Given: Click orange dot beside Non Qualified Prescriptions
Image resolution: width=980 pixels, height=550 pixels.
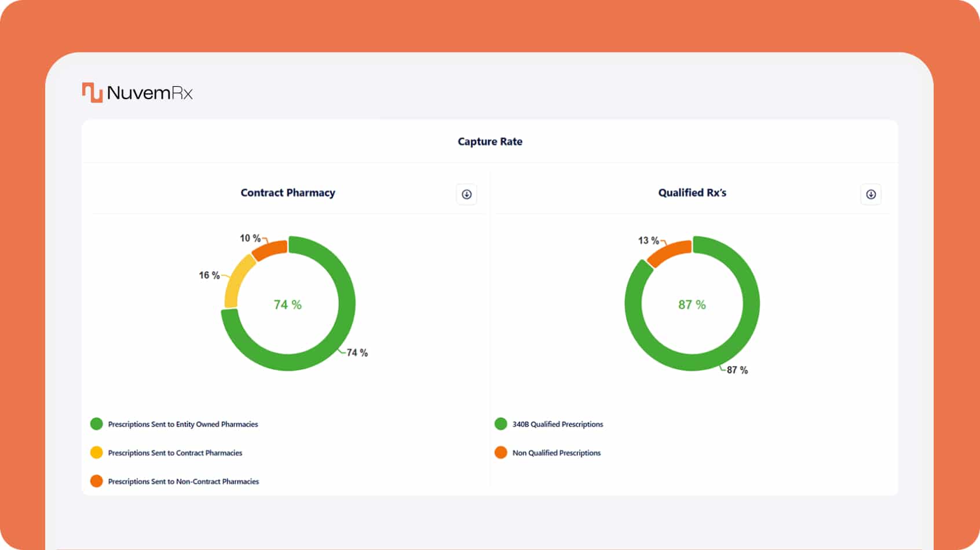Looking at the screenshot, I should [x=501, y=453].
